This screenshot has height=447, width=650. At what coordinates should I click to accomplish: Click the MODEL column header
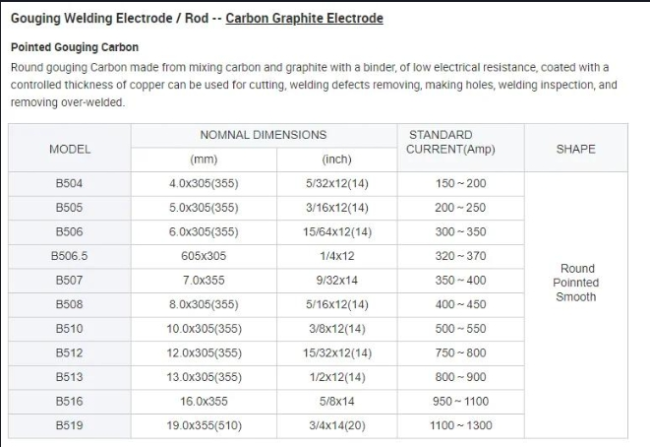click(70, 149)
